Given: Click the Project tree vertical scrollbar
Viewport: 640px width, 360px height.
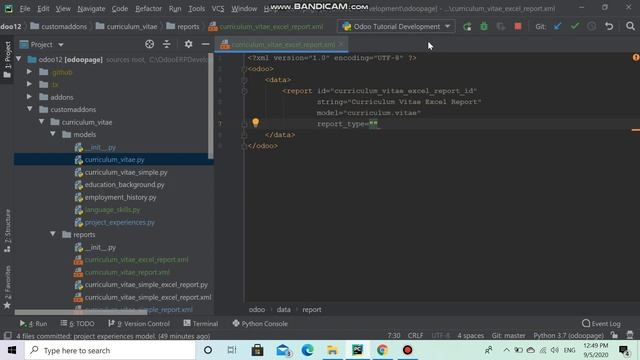Looking at the screenshot, I should click(x=211, y=106).
